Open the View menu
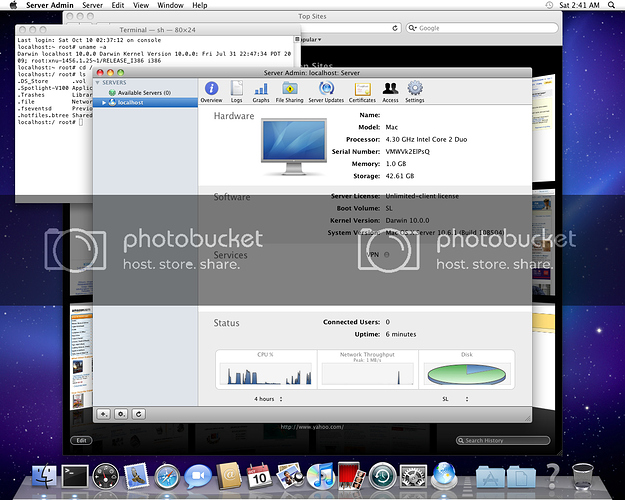The height and width of the screenshot is (500, 625). pos(141,5)
